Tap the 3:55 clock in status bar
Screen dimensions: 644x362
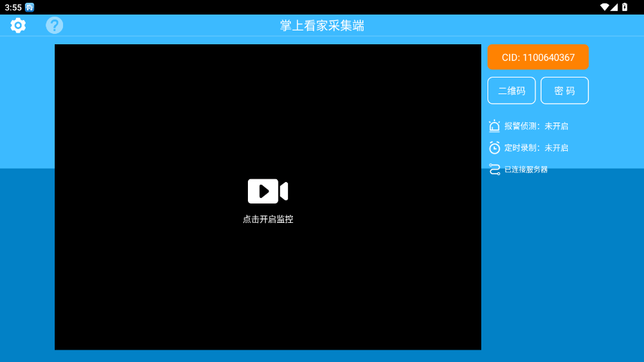[x=13, y=7]
